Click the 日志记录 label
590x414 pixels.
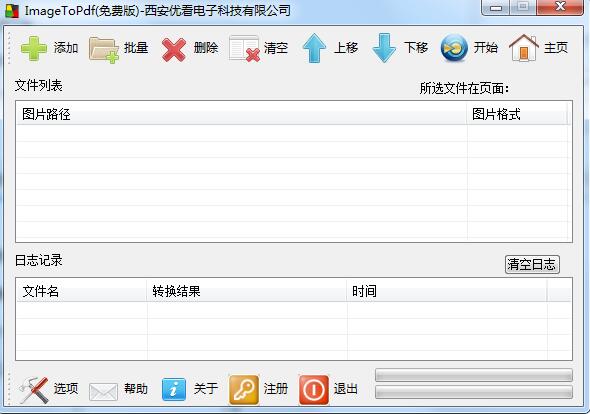(x=39, y=260)
